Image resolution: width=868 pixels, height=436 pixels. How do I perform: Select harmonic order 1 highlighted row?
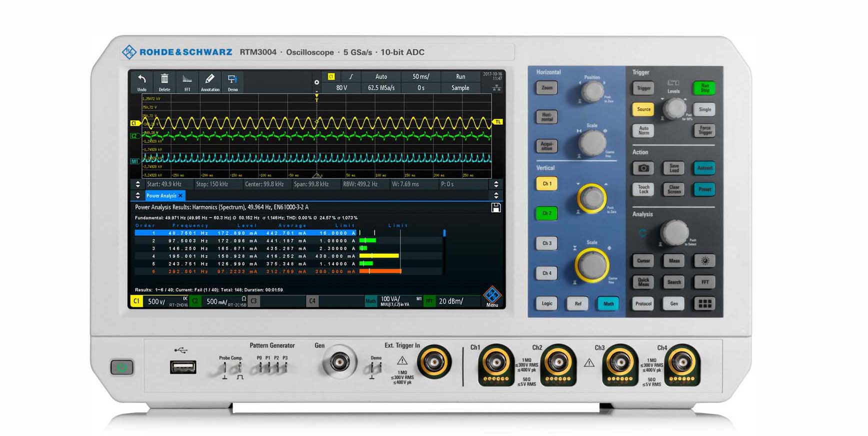coord(245,233)
